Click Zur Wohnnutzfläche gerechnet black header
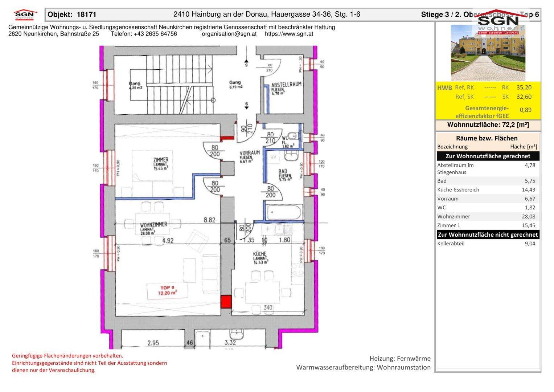 488,156
